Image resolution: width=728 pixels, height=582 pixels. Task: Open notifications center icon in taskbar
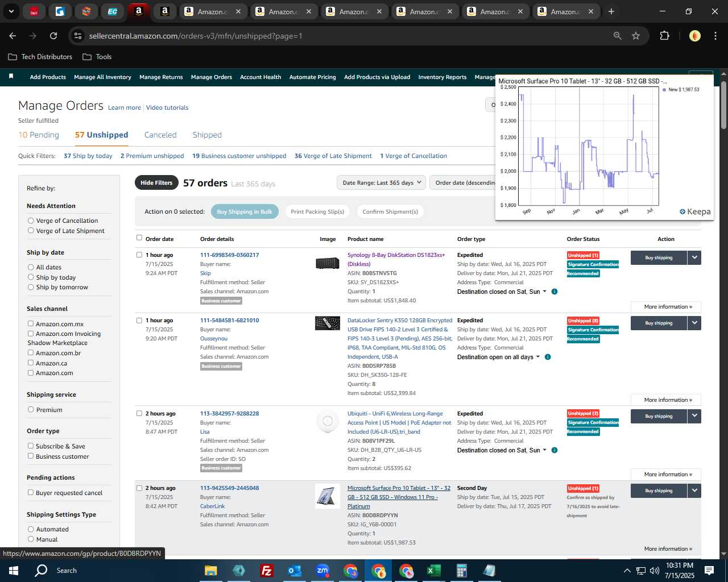pos(709,571)
